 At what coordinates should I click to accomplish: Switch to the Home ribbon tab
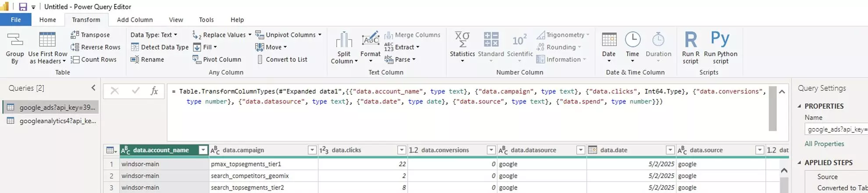click(x=47, y=20)
